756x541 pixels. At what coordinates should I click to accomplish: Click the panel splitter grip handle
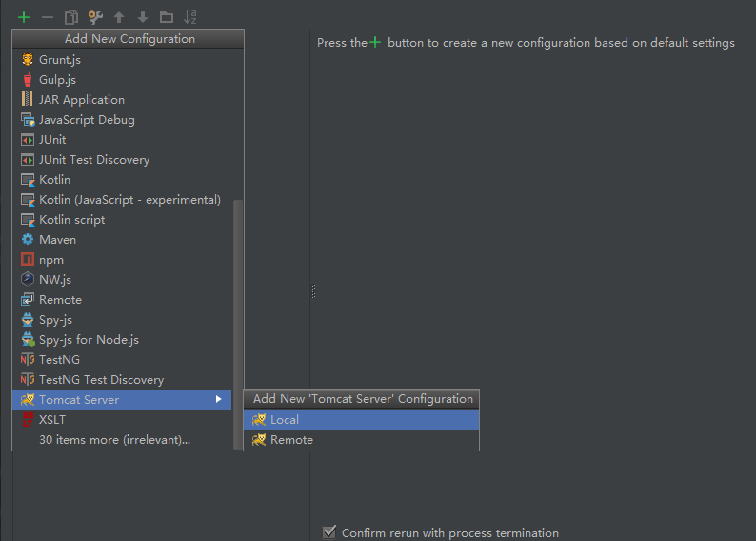[x=313, y=291]
